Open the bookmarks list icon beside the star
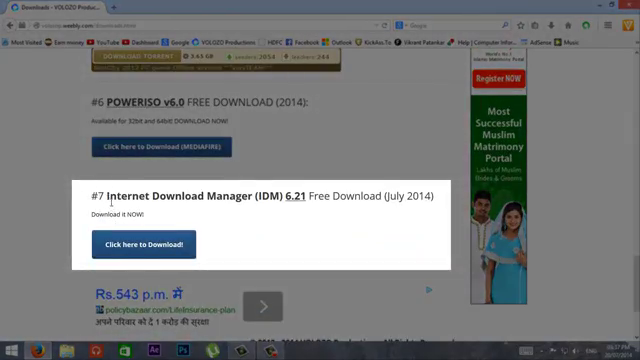Viewport: 640px width, 360px height. pyautogui.click(x=535, y=25)
